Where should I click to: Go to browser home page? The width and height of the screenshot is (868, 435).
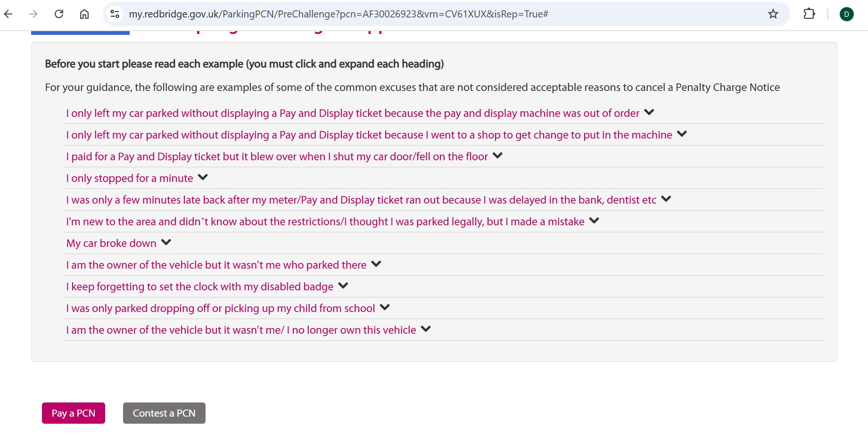click(84, 14)
